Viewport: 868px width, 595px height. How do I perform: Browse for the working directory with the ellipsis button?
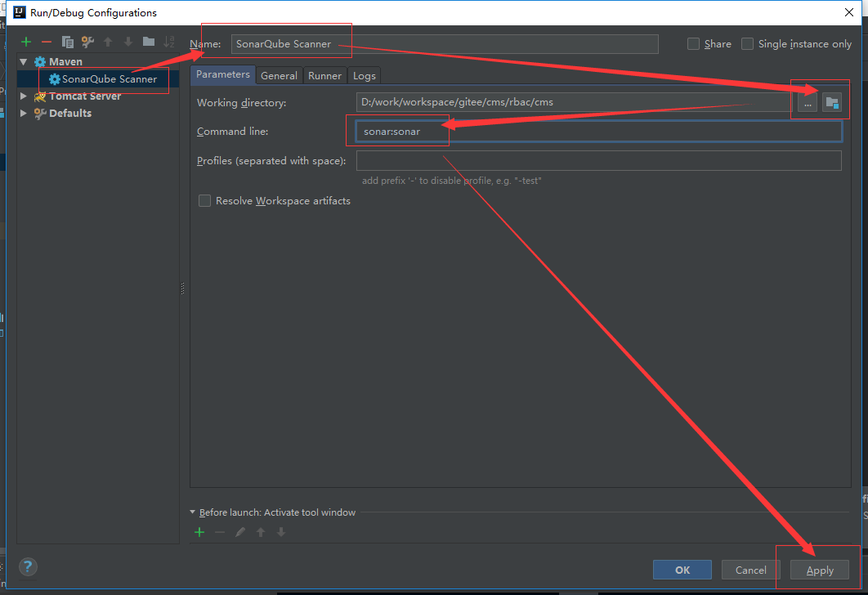[808, 102]
